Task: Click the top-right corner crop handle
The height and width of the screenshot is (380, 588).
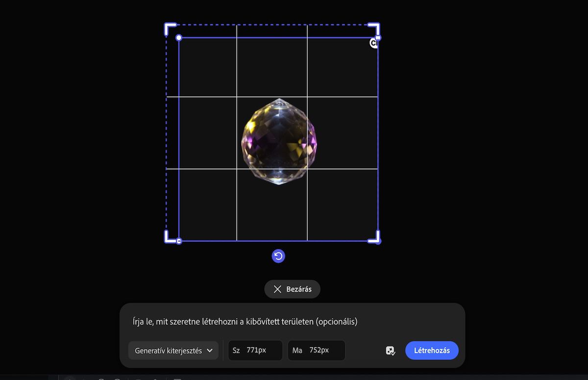Action: tap(374, 29)
